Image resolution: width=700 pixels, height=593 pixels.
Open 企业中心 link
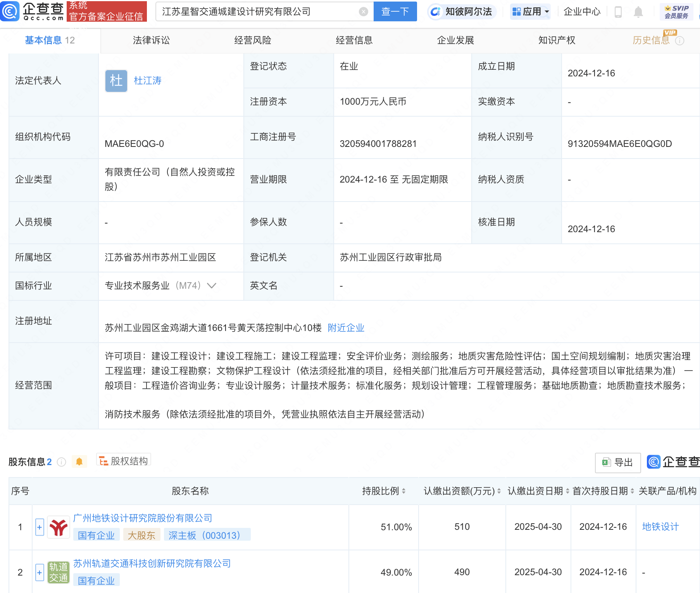pyautogui.click(x=582, y=12)
